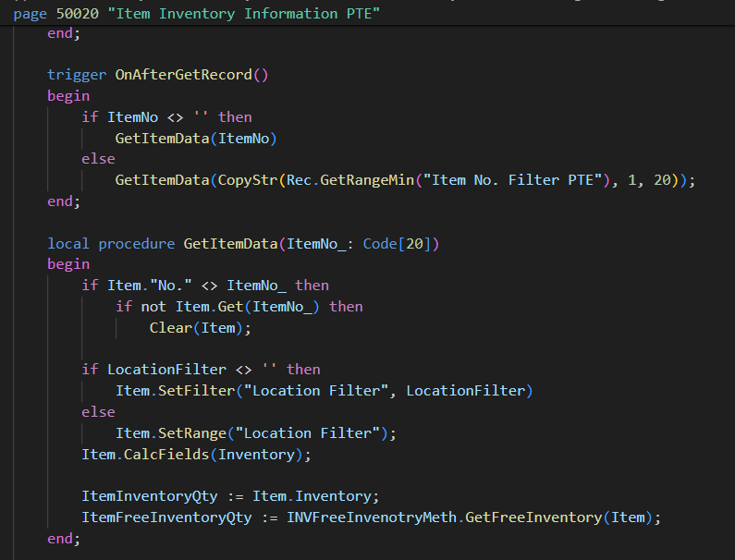Click "Location Filter" string inside SetRange

pyautogui.click(x=308, y=433)
